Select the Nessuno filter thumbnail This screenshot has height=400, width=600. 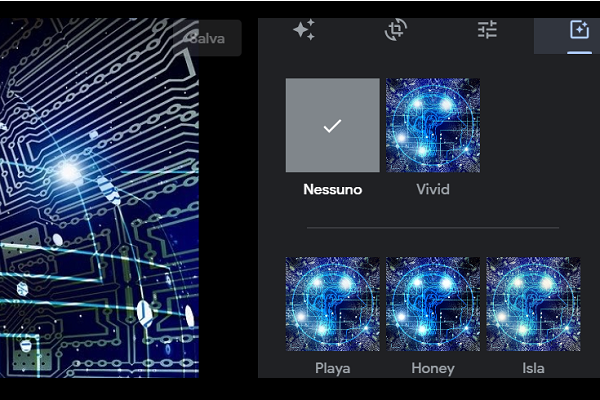(x=333, y=125)
